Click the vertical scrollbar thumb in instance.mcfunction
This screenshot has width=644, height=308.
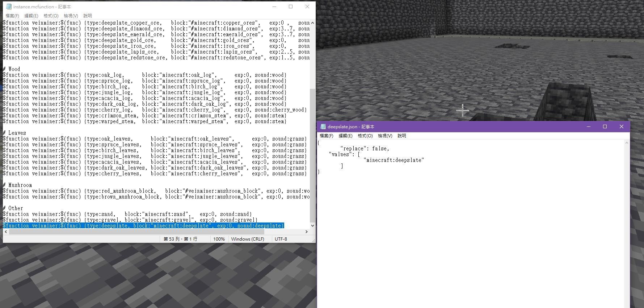pyautogui.click(x=312, y=156)
